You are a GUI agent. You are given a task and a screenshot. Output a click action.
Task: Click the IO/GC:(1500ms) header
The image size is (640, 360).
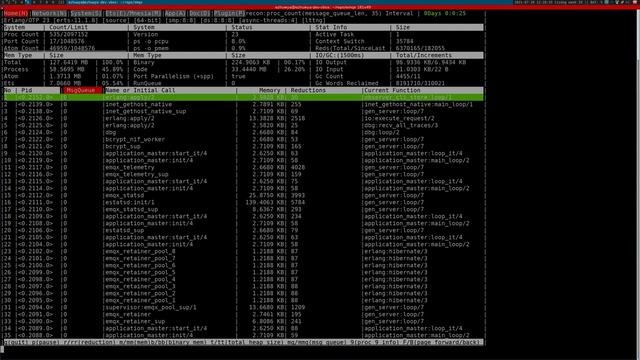(340, 55)
